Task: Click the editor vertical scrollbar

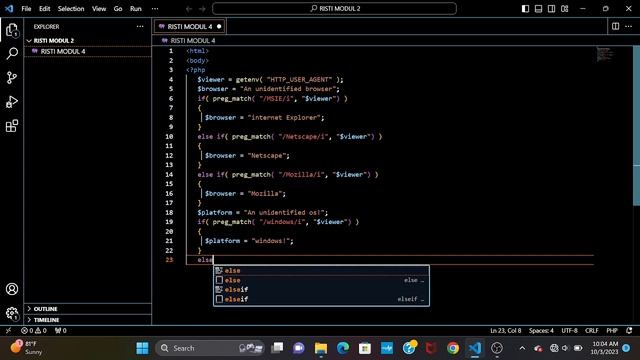Action: [x=636, y=127]
